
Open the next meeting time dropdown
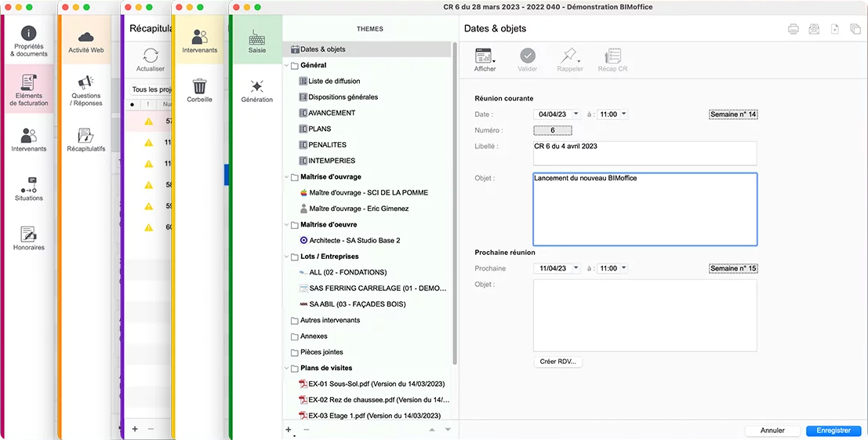[x=624, y=268]
